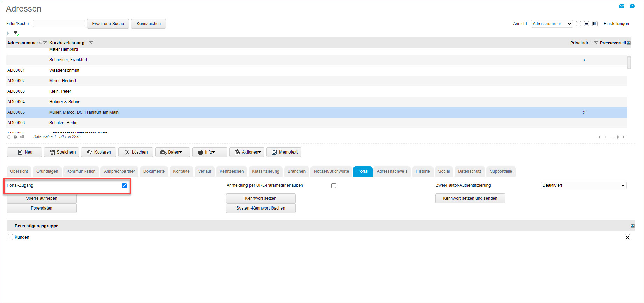Switch to the empty square list-only view

point(578,24)
